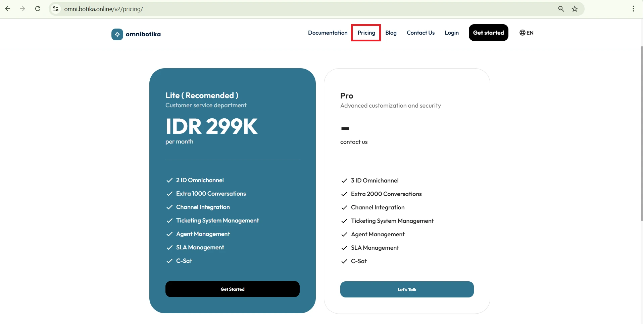The height and width of the screenshot is (324, 644).
Task: Open the EN language selector
Action: (526, 33)
